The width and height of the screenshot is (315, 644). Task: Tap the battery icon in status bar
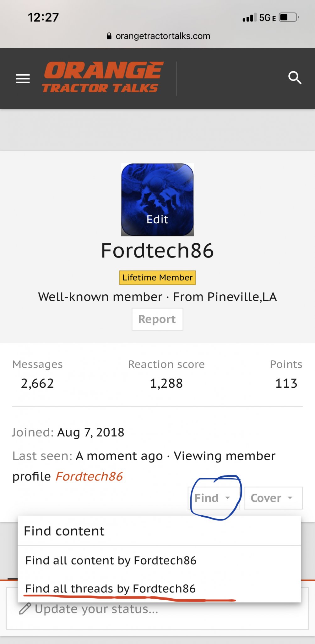click(x=289, y=17)
